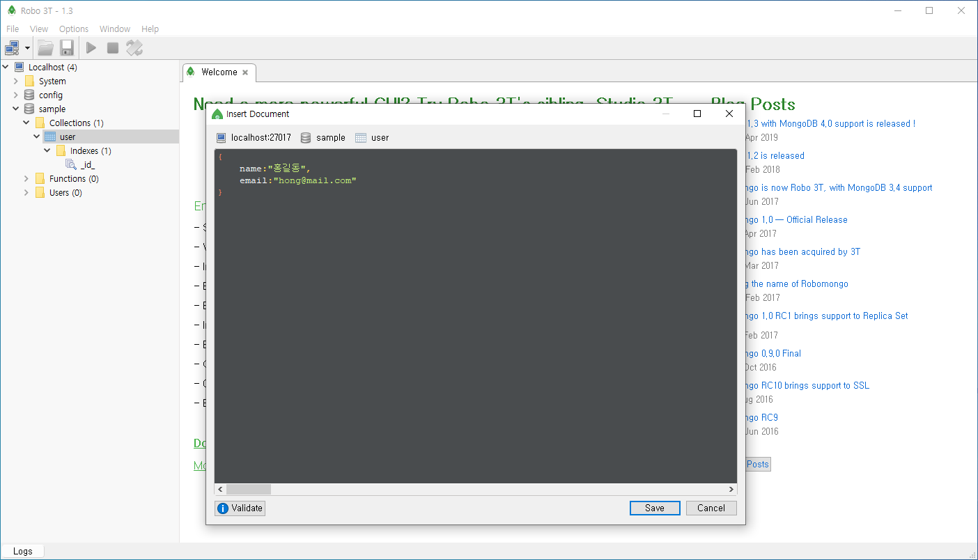Select the _id_ index row
978x560 pixels.
[87, 164]
